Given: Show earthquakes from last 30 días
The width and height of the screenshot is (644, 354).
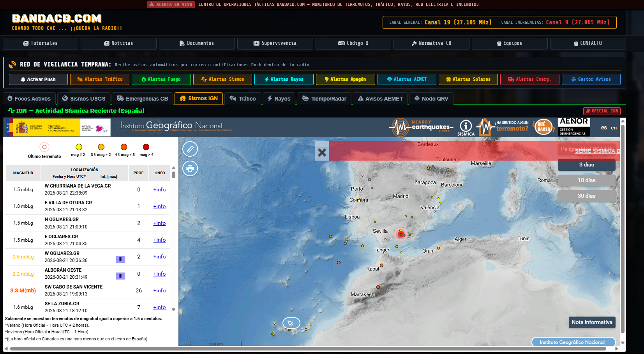Looking at the screenshot, I should pos(586,196).
